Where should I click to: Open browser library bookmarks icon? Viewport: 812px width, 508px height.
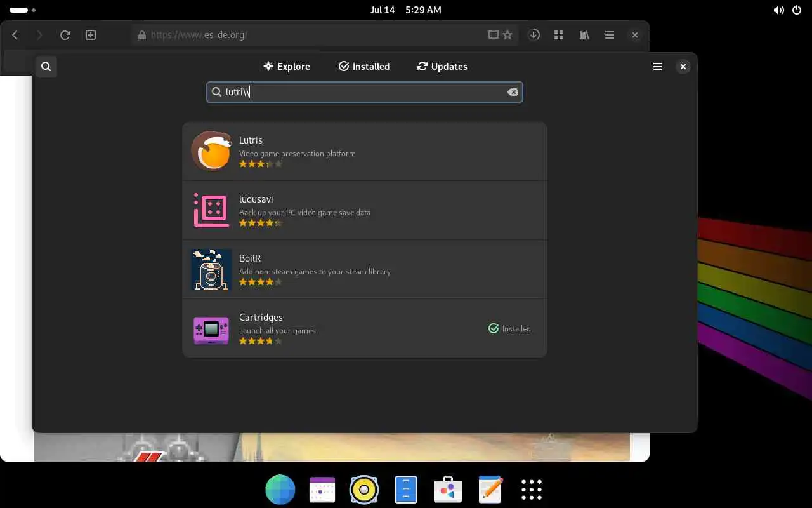pos(584,35)
